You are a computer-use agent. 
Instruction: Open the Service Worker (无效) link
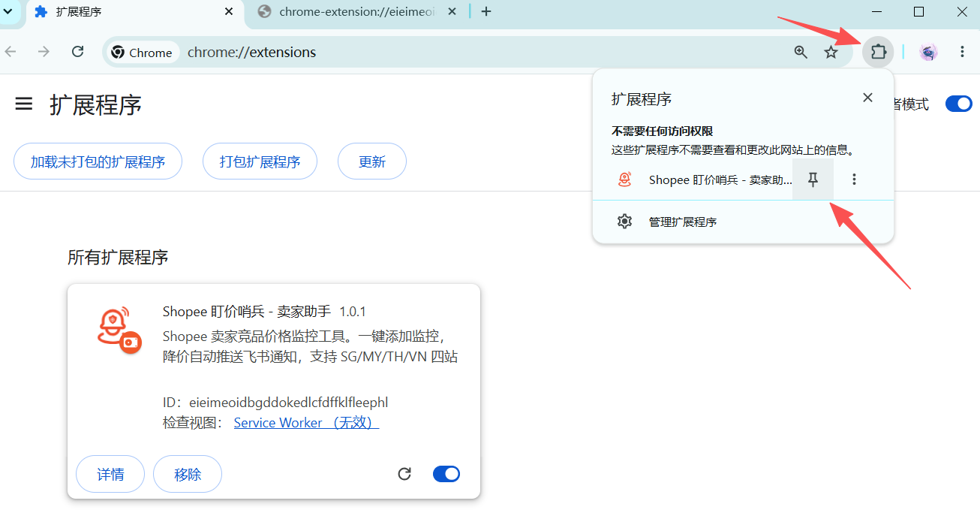[306, 423]
